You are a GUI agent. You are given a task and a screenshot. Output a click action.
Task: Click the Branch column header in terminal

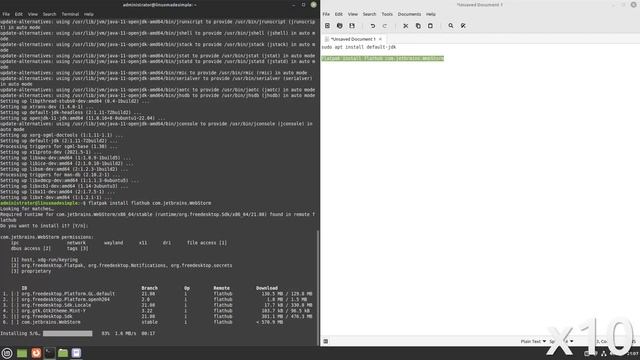tap(149, 288)
